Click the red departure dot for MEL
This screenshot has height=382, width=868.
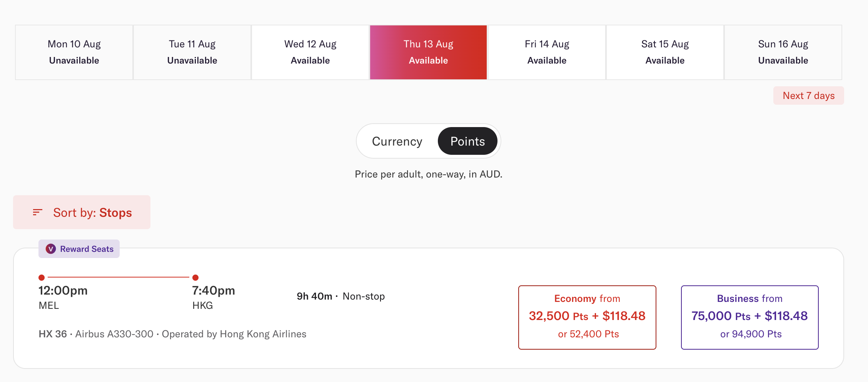42,277
